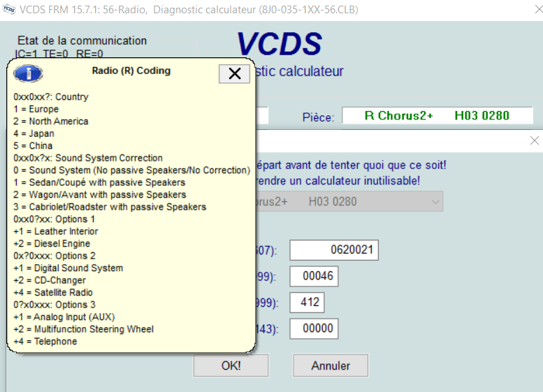Click the '0?x0xxx: Options 3' heading
This screenshot has height=392, width=543.
55,305
